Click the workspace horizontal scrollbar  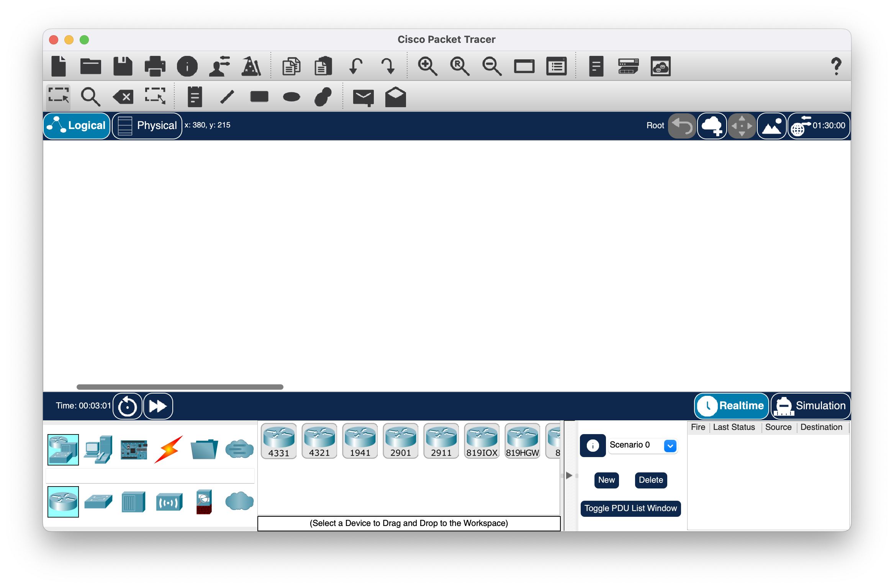(180, 387)
